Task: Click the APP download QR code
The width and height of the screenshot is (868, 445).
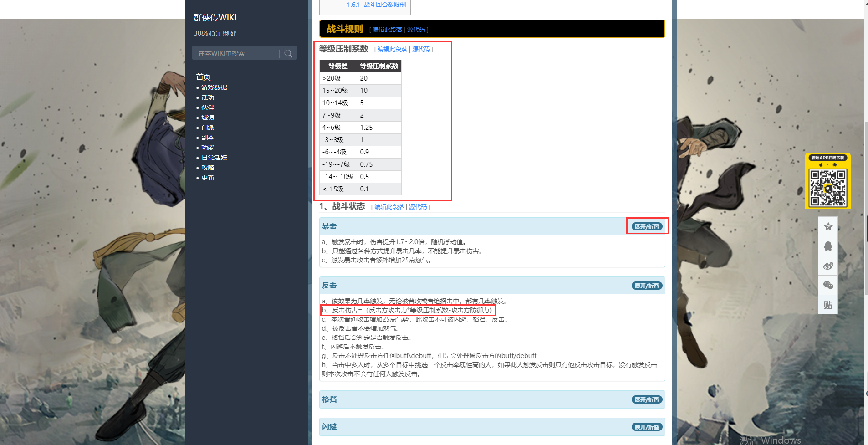Action: (x=827, y=187)
